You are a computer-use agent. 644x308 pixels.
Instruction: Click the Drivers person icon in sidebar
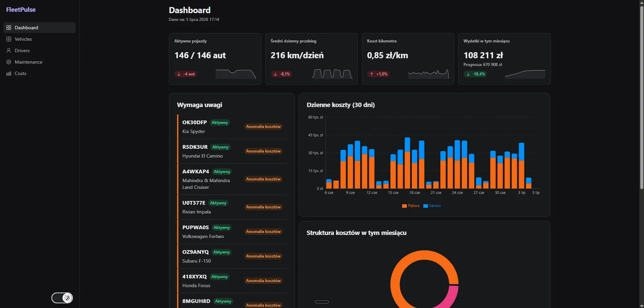coord(9,50)
